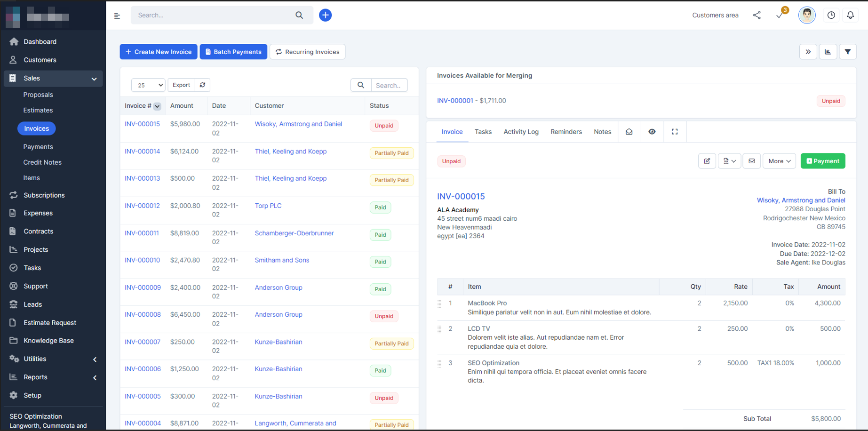This screenshot has height=431, width=868.
Task: Click the blue plus quick-create icon
Action: point(325,15)
